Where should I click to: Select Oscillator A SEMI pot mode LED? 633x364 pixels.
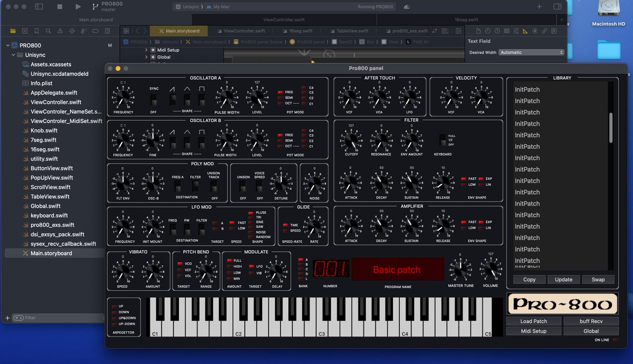[281, 98]
